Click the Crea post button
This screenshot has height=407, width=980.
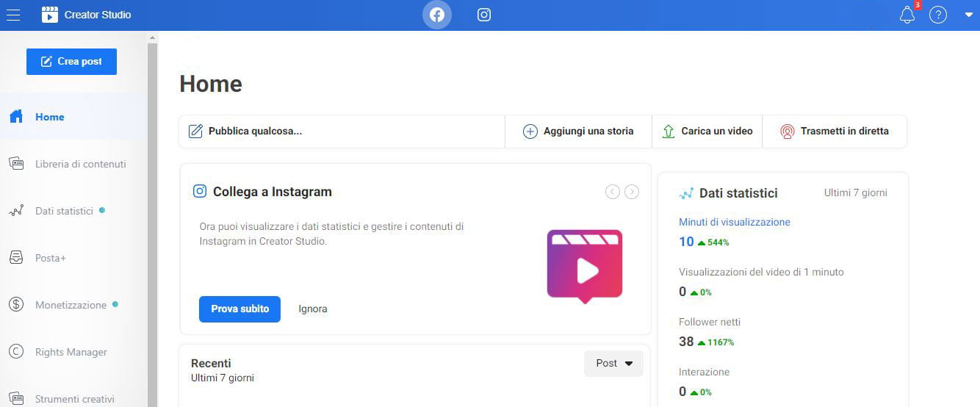[71, 62]
